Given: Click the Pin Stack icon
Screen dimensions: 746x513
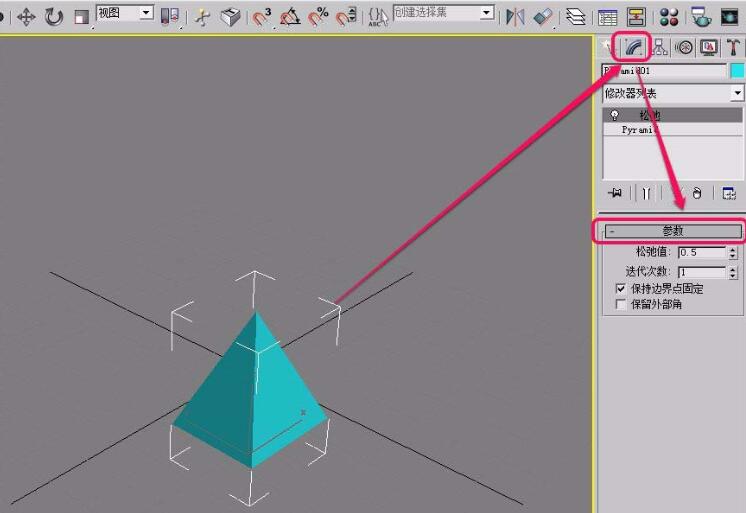Looking at the screenshot, I should [x=615, y=193].
